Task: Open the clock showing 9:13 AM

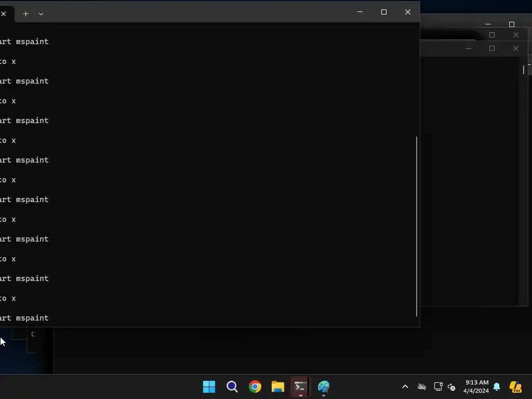Action: point(476,387)
